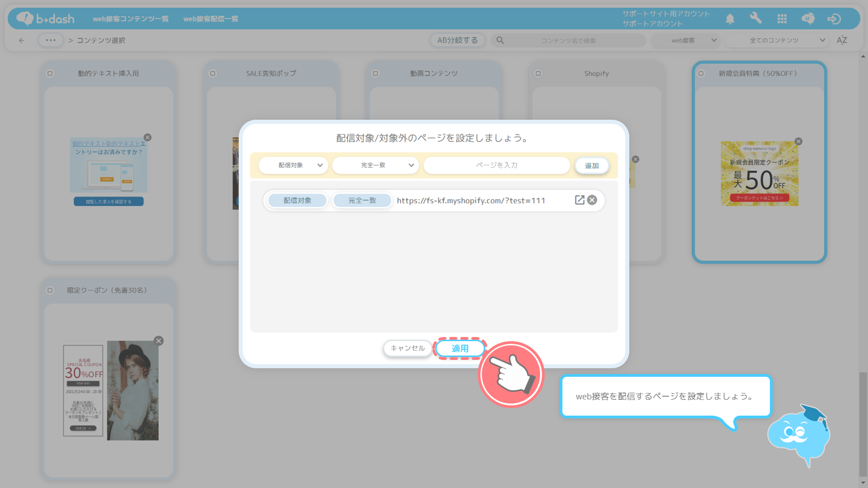Viewport: 868px width, 488px height.
Task: Open the apps grid icon
Action: pos(782,19)
